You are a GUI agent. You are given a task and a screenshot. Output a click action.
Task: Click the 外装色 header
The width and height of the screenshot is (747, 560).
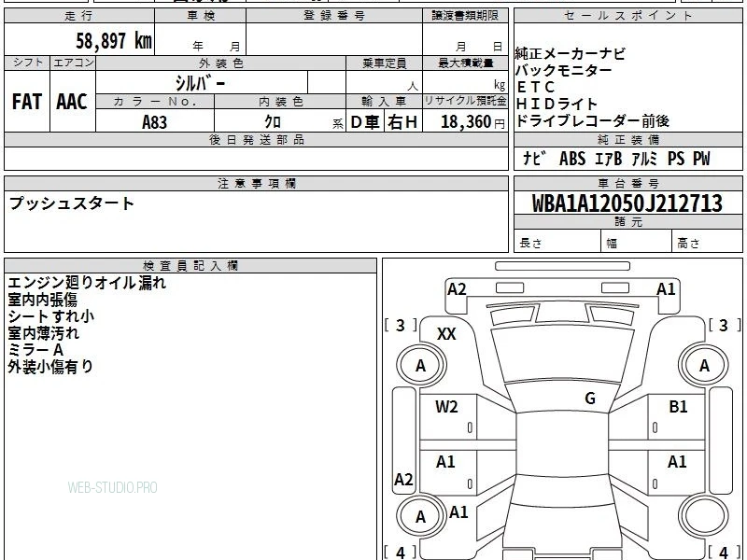coord(221,63)
